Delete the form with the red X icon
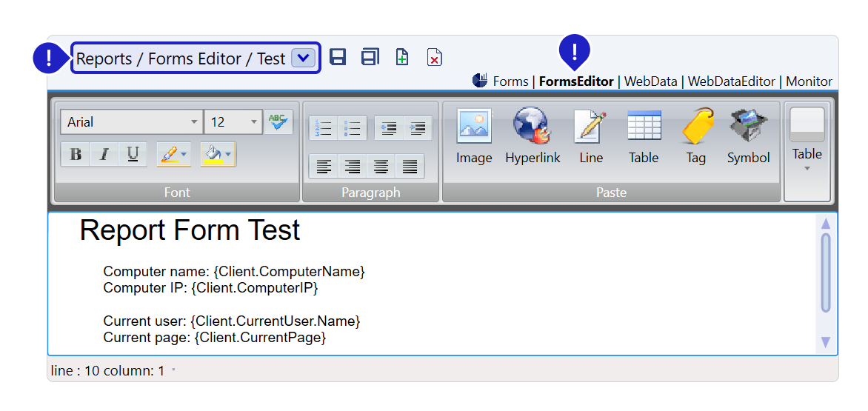The height and width of the screenshot is (411, 868). tap(435, 57)
